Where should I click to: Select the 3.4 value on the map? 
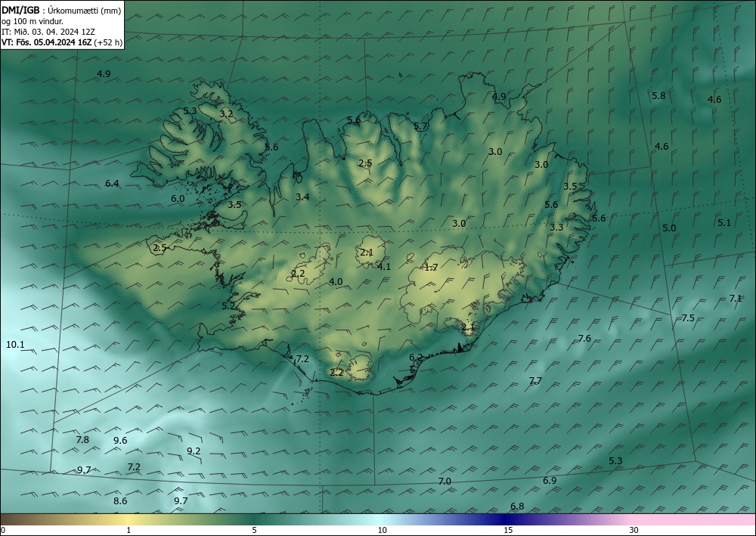(302, 197)
